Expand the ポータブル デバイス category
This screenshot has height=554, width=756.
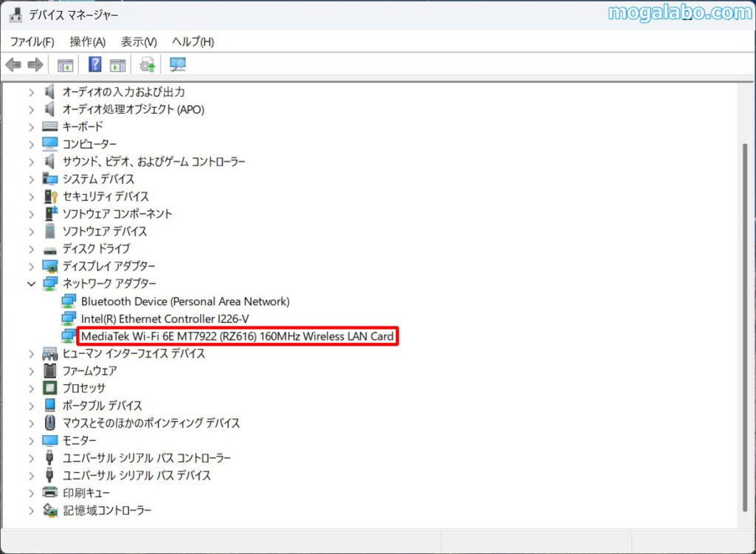[x=31, y=406]
